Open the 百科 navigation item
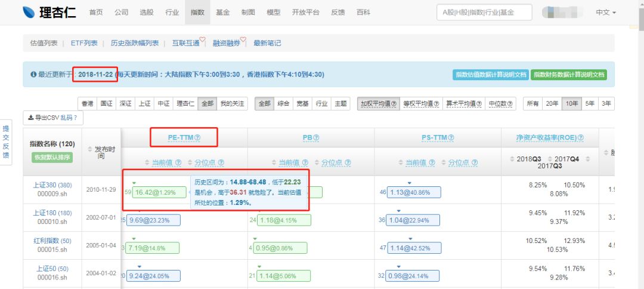This screenshot has height=289, width=644. point(363,13)
